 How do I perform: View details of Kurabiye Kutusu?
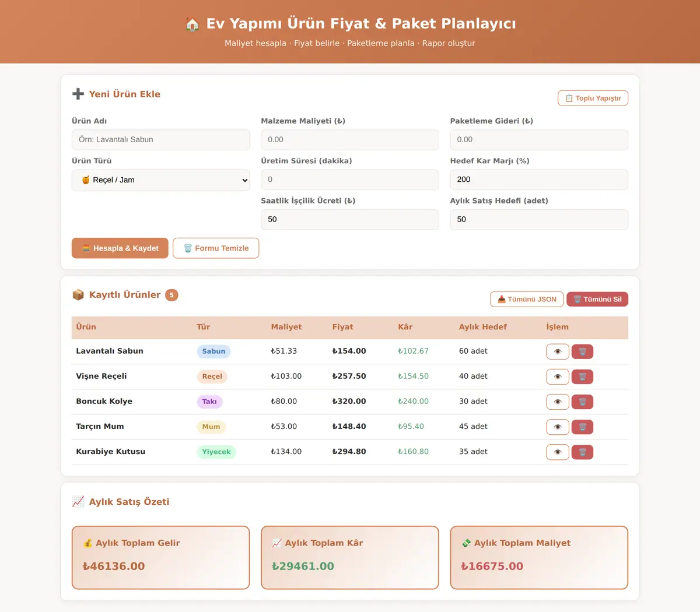click(x=558, y=452)
